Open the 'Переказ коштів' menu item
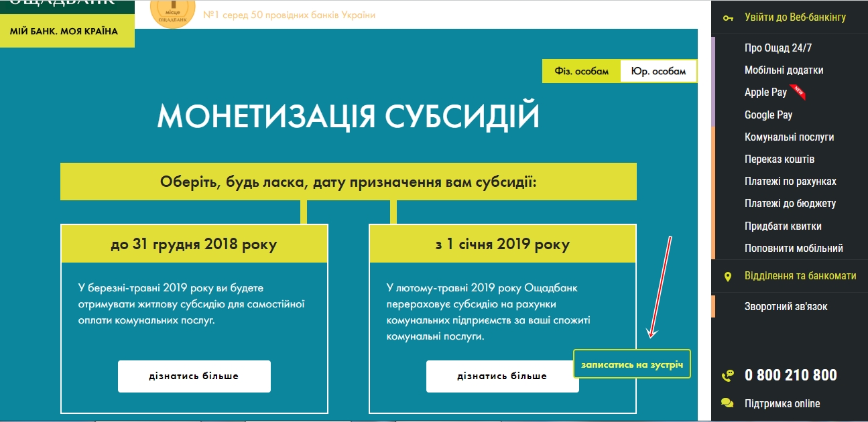 [780, 159]
